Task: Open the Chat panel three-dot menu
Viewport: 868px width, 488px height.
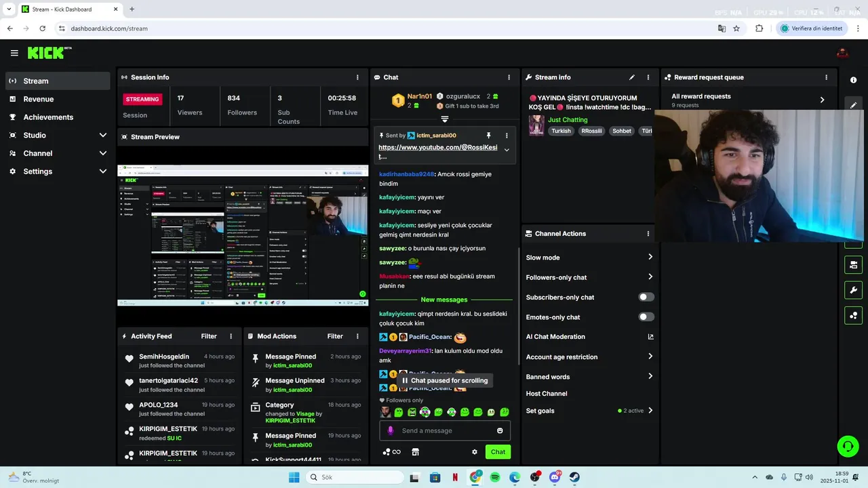Action: click(509, 77)
